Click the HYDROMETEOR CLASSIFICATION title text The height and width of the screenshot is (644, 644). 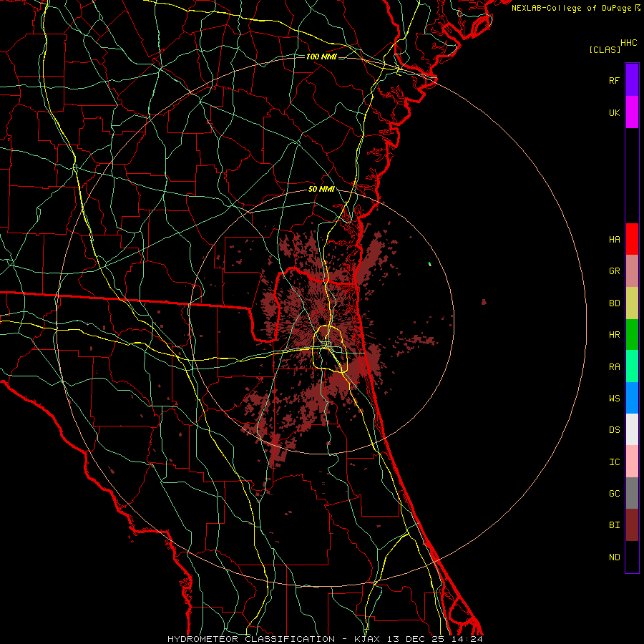pyautogui.click(x=251, y=639)
